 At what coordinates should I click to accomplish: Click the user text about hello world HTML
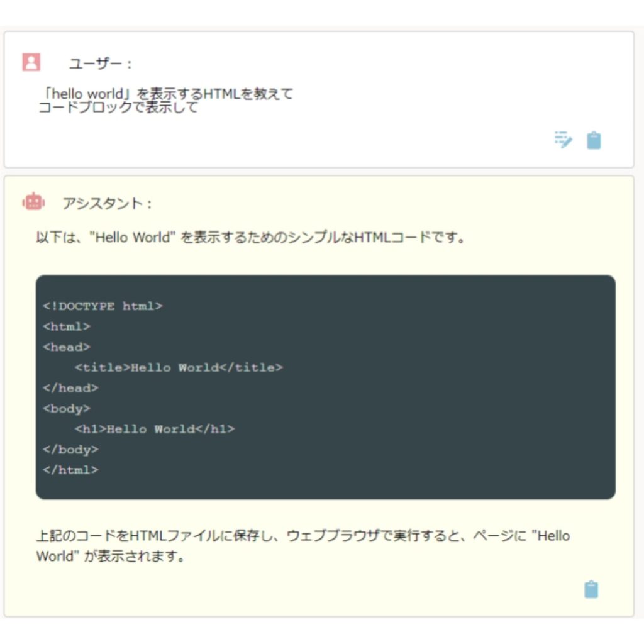click(167, 94)
